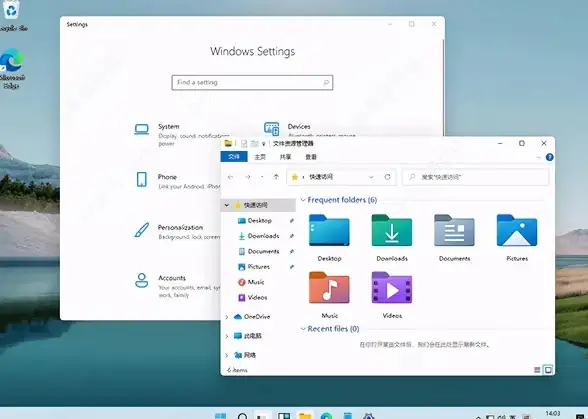Click the pin icon beside sidebar Downloads

coord(291,236)
